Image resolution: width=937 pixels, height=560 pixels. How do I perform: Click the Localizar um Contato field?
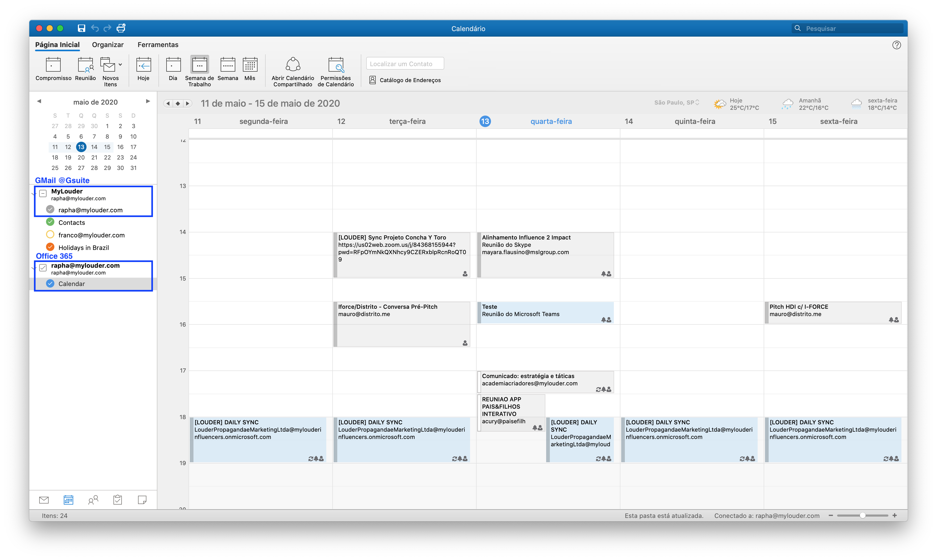[x=404, y=64]
